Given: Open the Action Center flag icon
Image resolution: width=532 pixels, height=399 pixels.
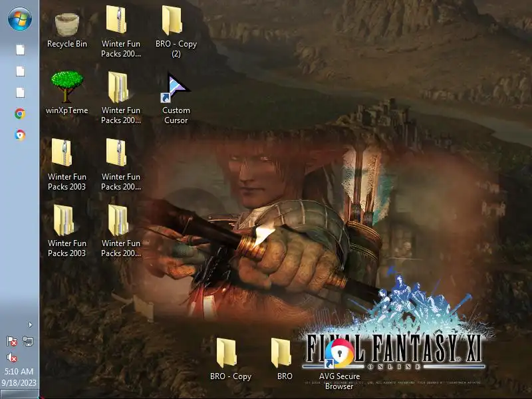Looking at the screenshot, I should click(x=12, y=341).
